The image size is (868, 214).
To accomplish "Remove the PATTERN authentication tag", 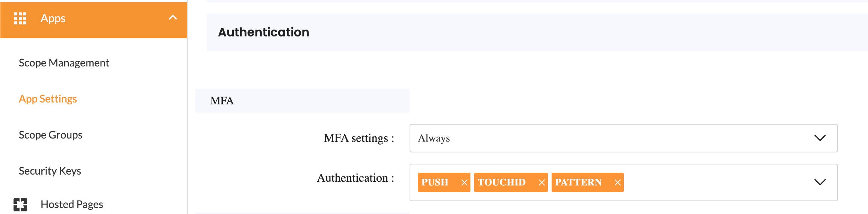I will [617, 182].
